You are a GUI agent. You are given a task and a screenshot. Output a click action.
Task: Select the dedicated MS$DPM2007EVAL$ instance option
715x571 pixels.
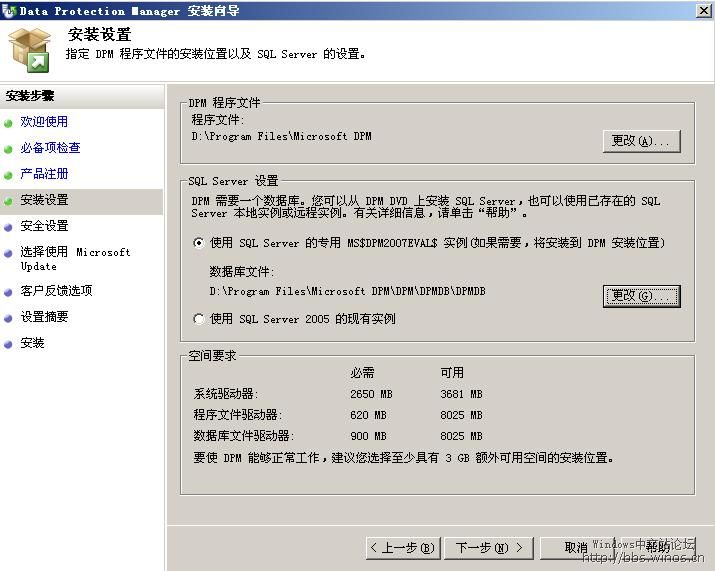(199, 243)
